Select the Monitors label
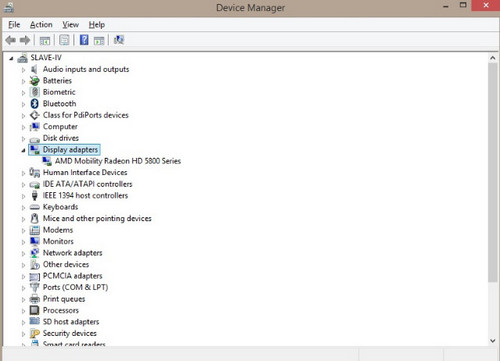The height and width of the screenshot is (361, 500). (58, 241)
